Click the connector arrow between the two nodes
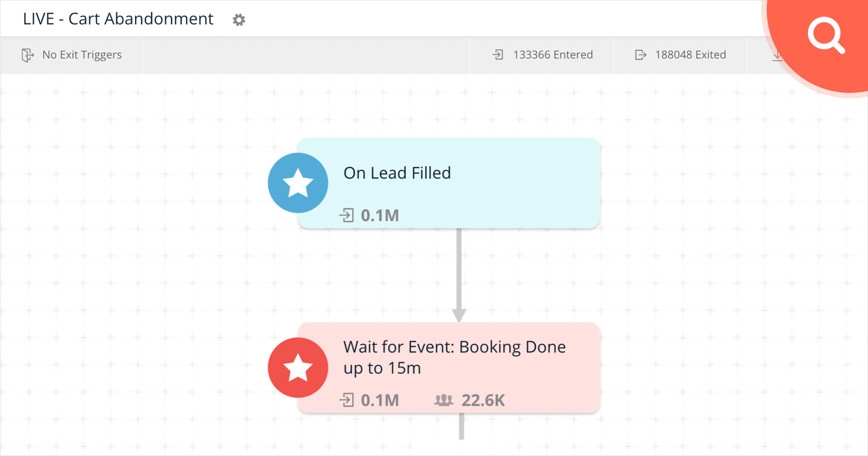Screen dimensions: 868x456 point(459,274)
